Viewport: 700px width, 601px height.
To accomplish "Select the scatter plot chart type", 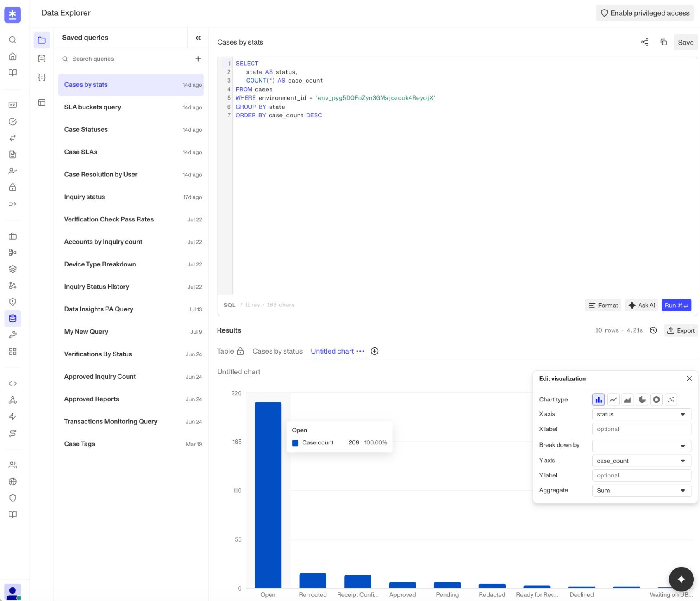I will point(672,399).
